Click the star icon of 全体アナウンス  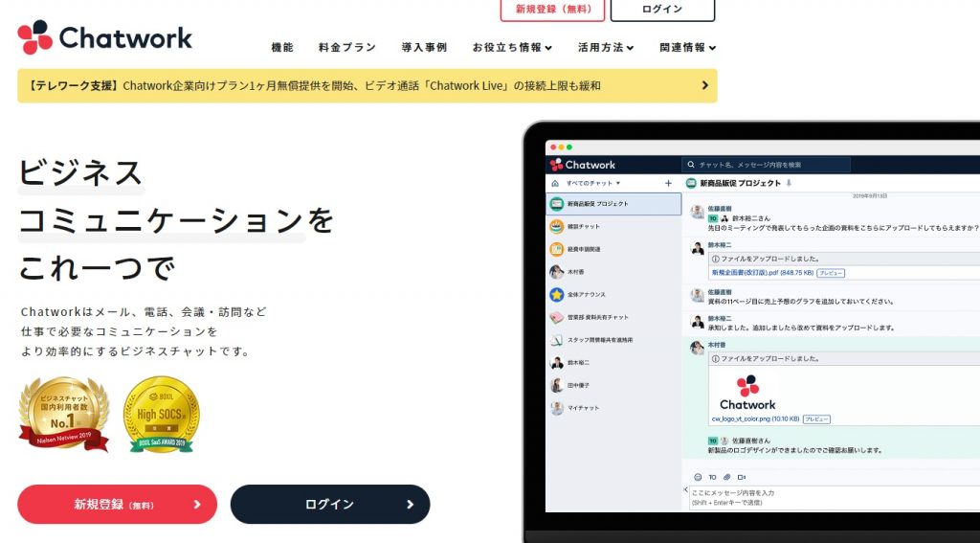[556, 295]
